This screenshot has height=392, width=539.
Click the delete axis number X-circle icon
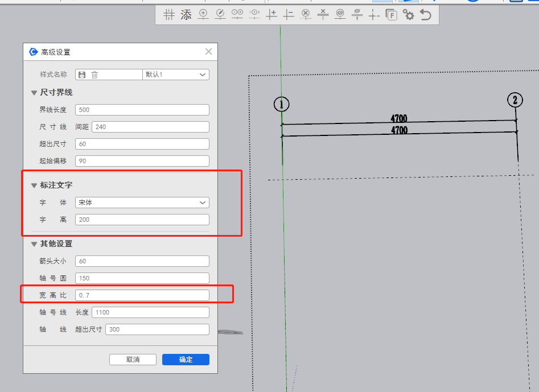point(306,15)
